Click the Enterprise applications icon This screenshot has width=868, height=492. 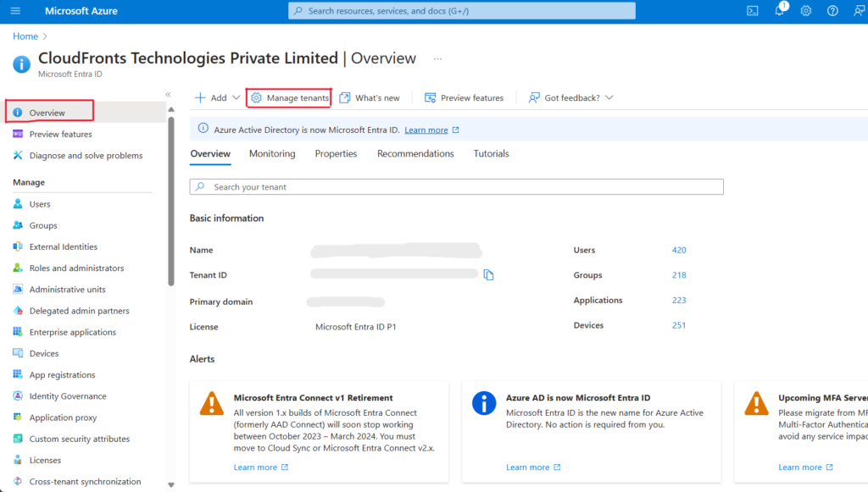coord(18,332)
